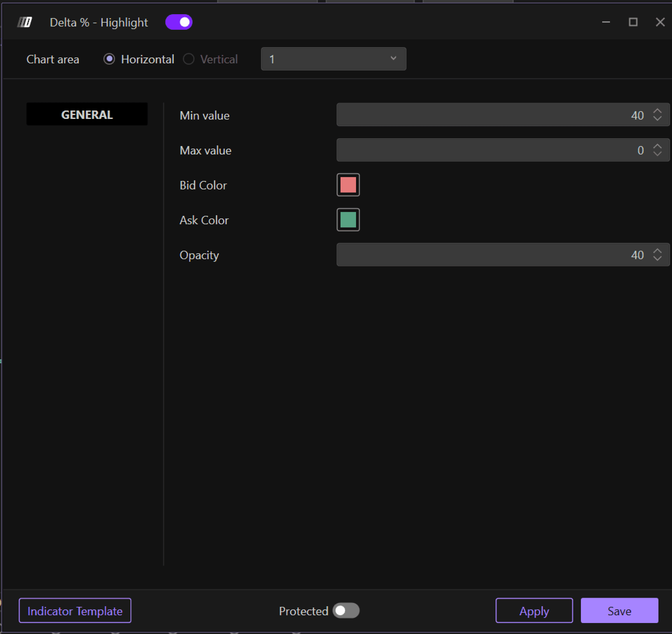Open the chart area number dropdown
The height and width of the screenshot is (634, 672).
(x=333, y=59)
